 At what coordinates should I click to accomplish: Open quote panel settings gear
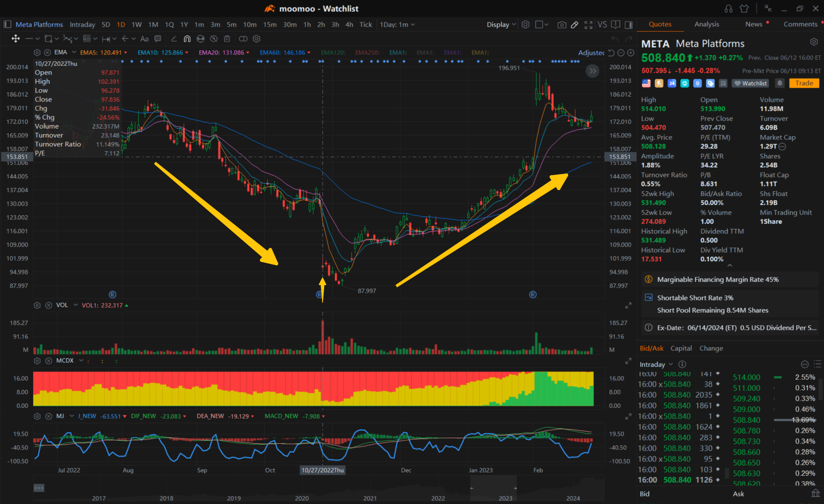814,42
